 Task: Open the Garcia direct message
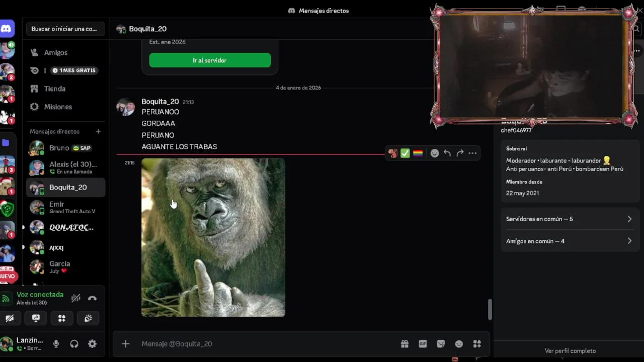coord(65,267)
